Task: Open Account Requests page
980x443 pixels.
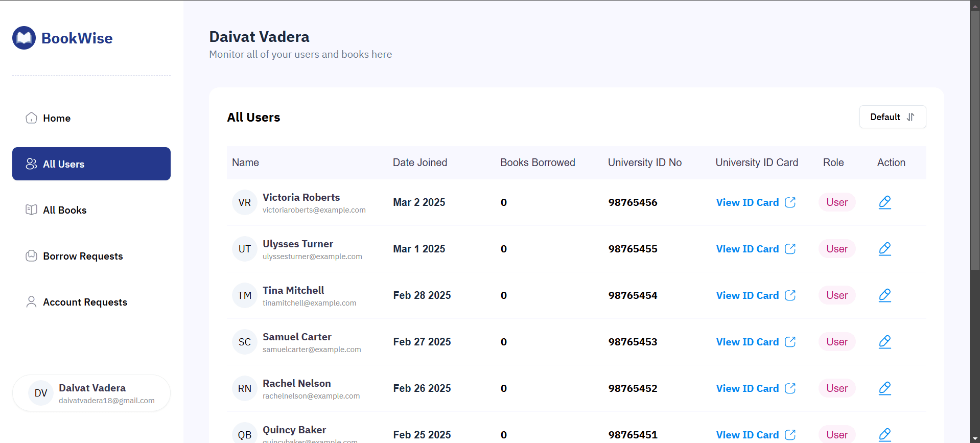Action: 85,302
